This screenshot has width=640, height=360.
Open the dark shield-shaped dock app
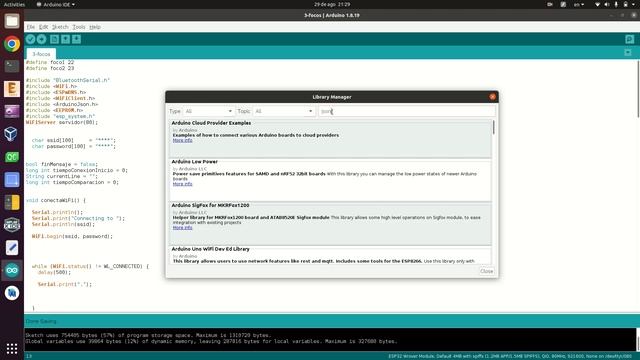pos(12,225)
